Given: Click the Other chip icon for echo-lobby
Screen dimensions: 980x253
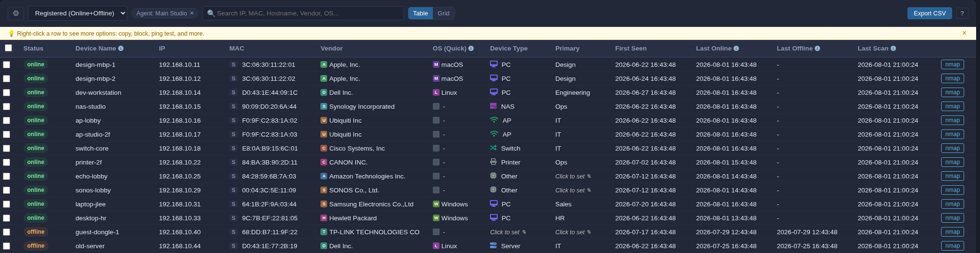Looking at the screenshot, I should (x=493, y=176).
